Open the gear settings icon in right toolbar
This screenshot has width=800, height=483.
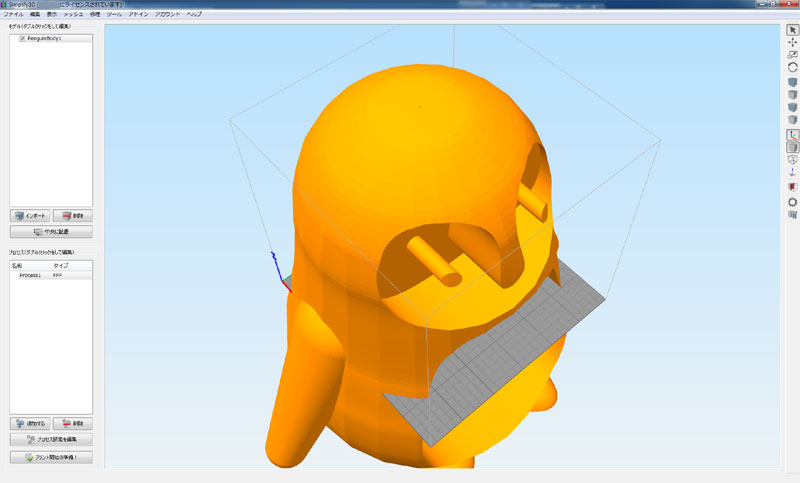[792, 201]
